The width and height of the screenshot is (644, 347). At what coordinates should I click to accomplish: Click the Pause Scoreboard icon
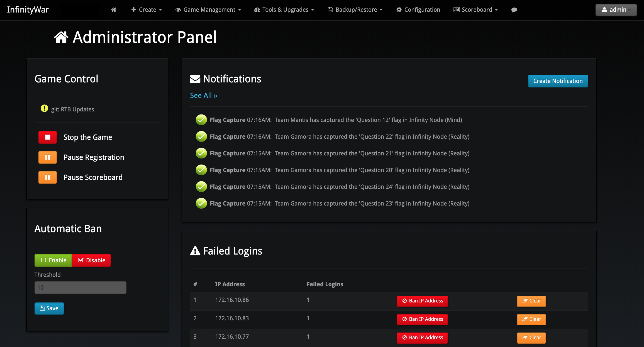tap(47, 177)
